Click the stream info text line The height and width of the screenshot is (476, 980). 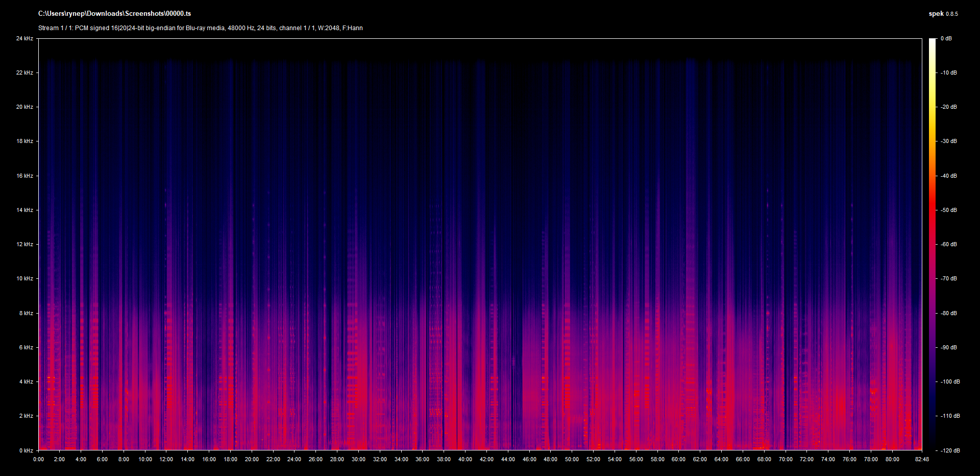point(200,28)
